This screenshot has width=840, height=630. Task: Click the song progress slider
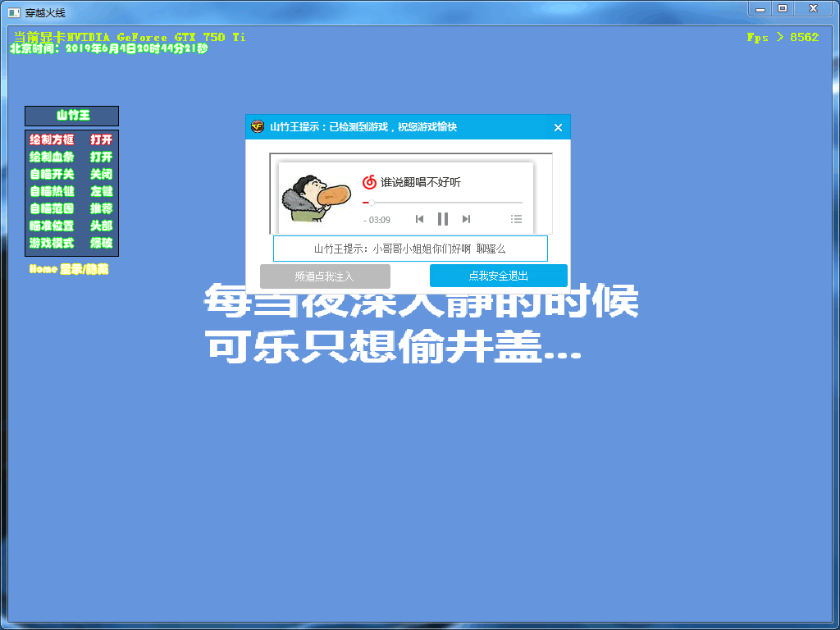click(x=442, y=203)
